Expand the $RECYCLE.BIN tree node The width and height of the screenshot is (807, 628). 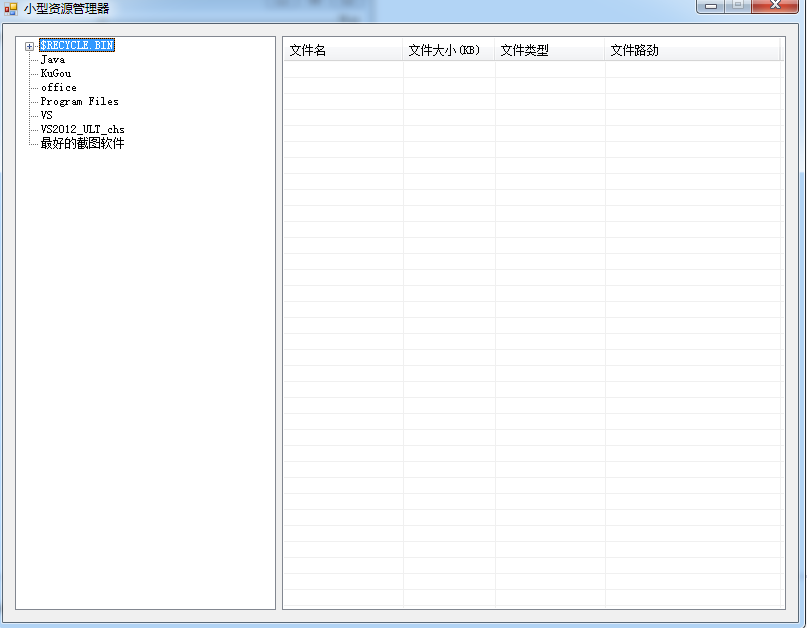point(29,46)
